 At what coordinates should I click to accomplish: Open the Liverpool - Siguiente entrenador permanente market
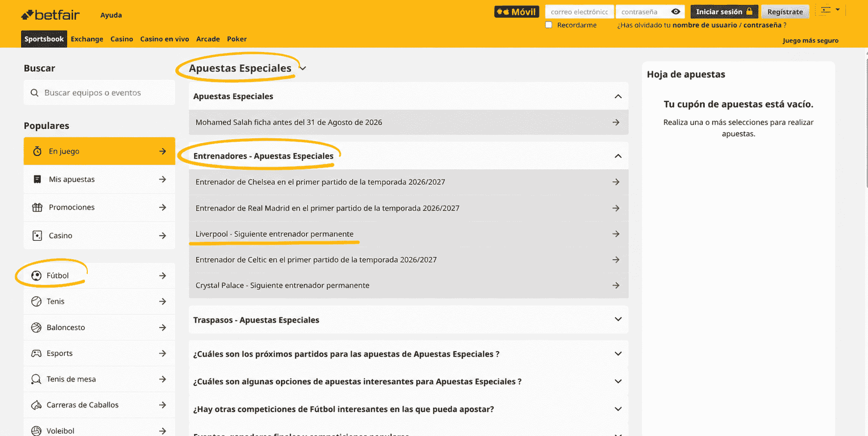pyautogui.click(x=408, y=234)
